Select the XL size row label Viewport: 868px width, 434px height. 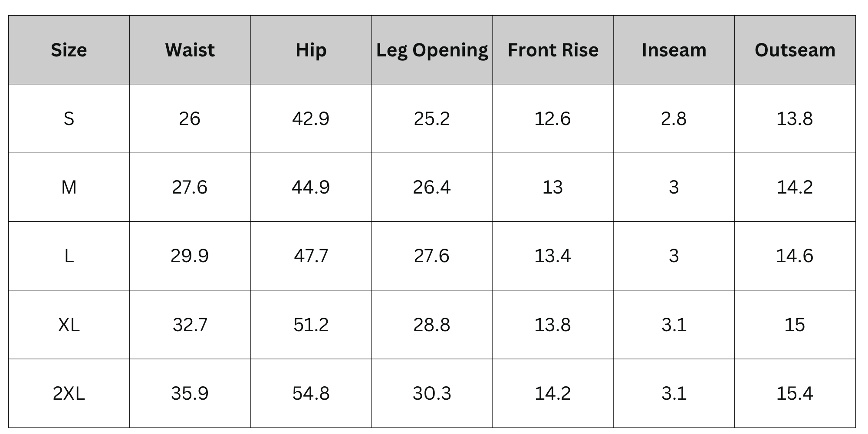point(69,325)
